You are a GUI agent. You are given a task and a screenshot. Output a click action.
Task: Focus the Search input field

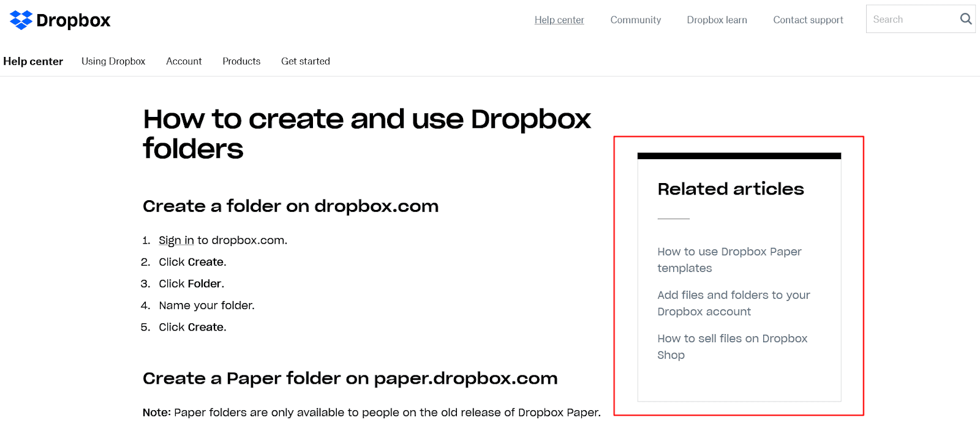tap(911, 20)
